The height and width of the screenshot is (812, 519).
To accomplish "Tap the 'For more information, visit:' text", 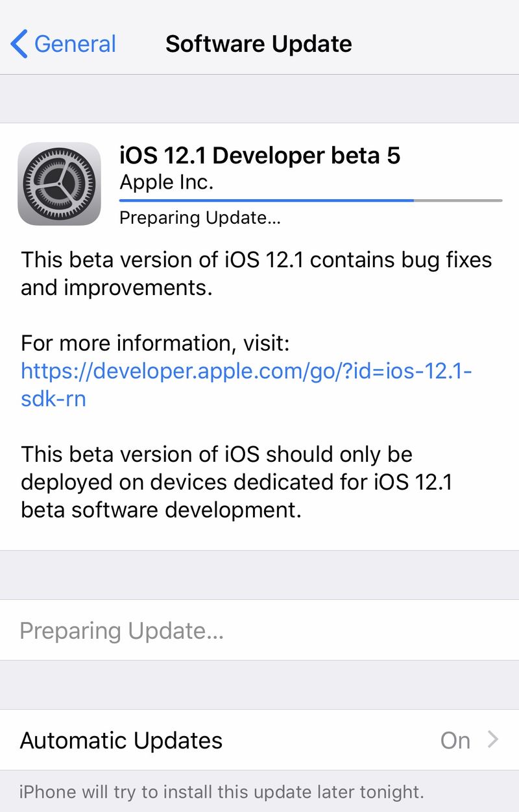I will coord(155,343).
